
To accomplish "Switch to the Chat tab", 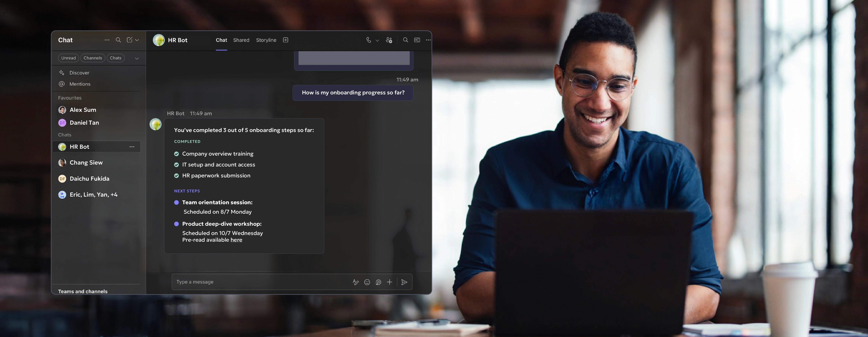I will pos(221,40).
